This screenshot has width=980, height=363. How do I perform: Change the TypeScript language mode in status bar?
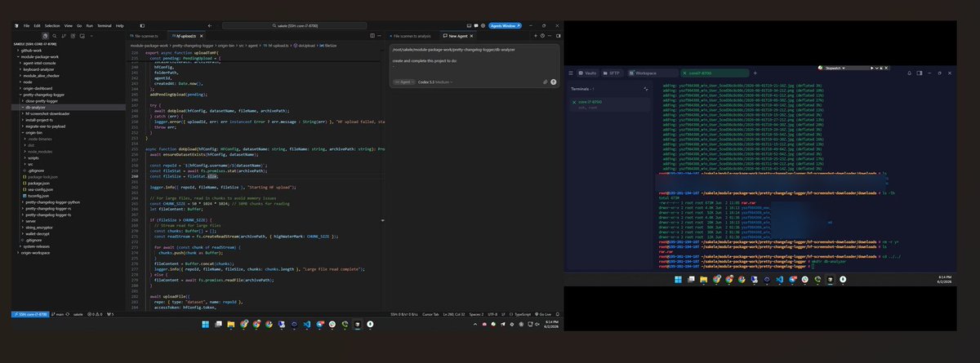click(x=521, y=313)
